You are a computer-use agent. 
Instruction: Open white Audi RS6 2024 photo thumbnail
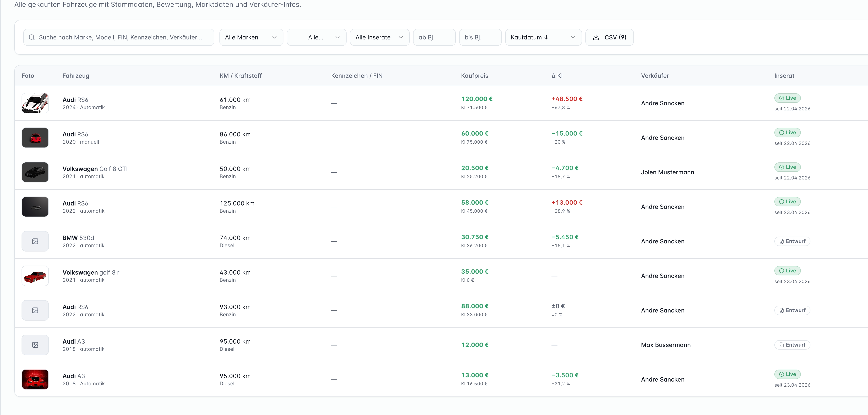(35, 103)
